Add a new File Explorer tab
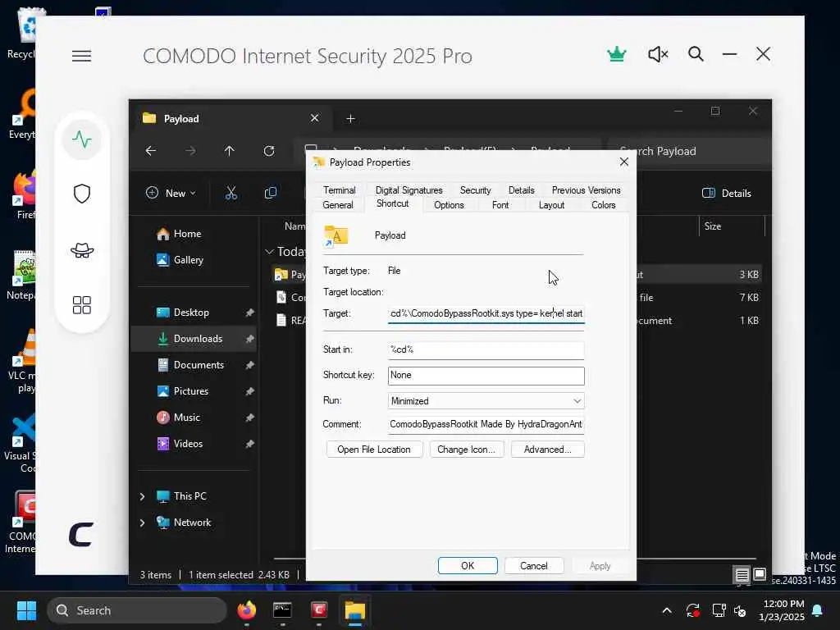Screen dimensions: 840x630 [x=350, y=118]
